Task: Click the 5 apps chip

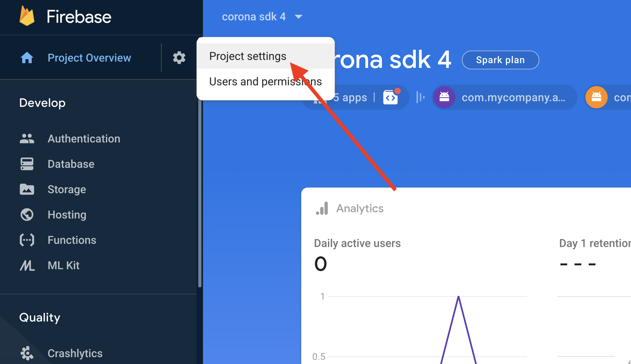Action: pyautogui.click(x=355, y=97)
